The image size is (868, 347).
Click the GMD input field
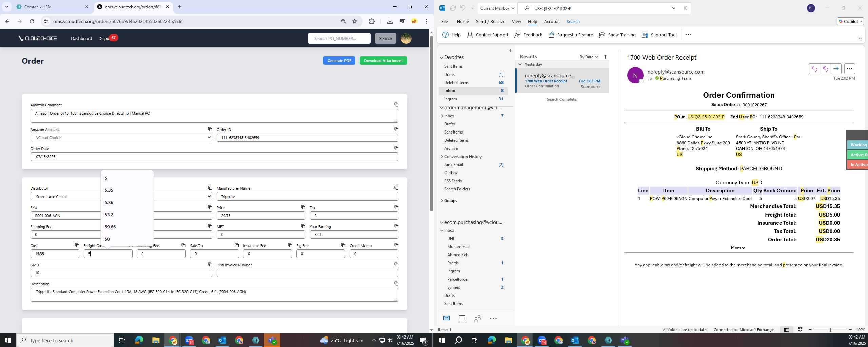click(x=121, y=273)
